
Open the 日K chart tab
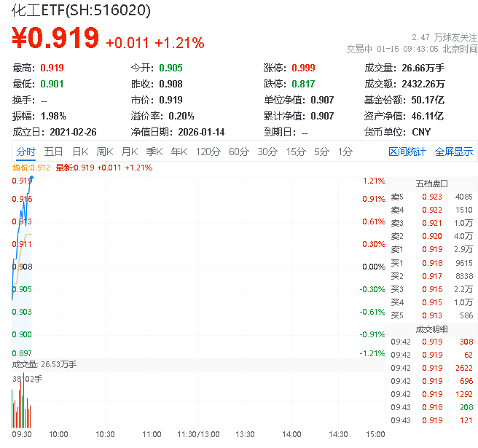[80, 152]
